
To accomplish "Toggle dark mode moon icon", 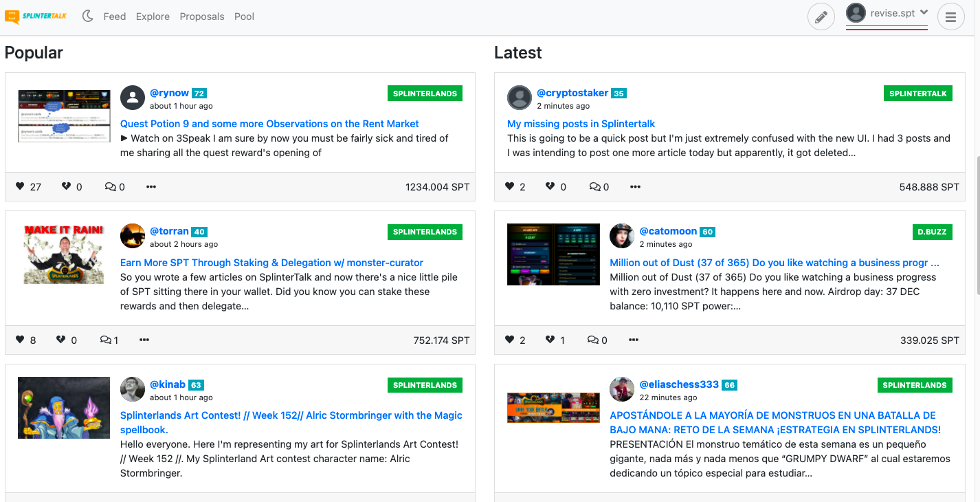I will pos(88,16).
